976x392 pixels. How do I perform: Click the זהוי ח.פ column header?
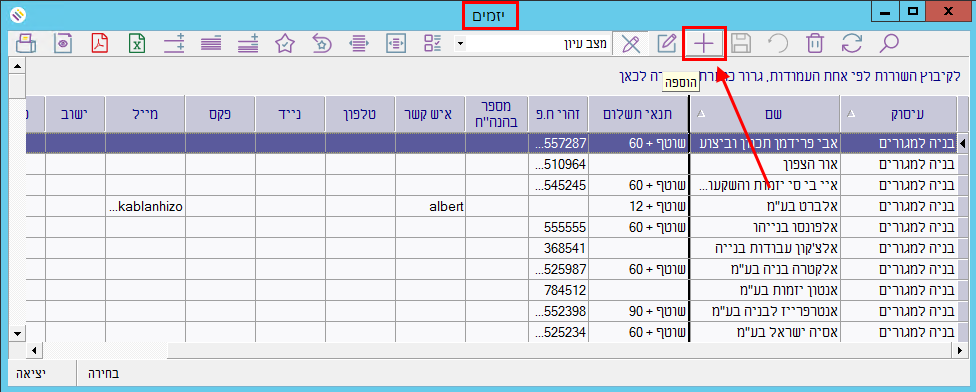(x=558, y=114)
